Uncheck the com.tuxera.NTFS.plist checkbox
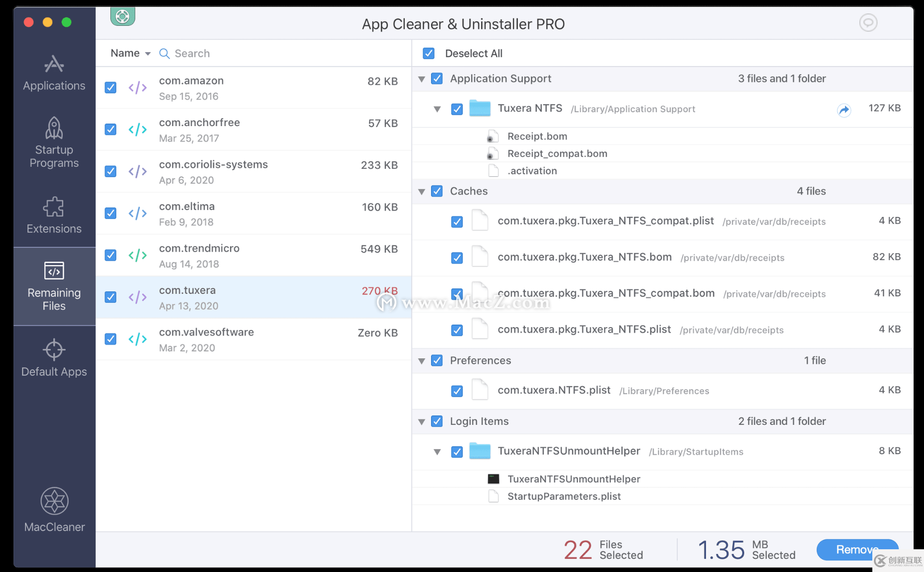 [x=457, y=391]
